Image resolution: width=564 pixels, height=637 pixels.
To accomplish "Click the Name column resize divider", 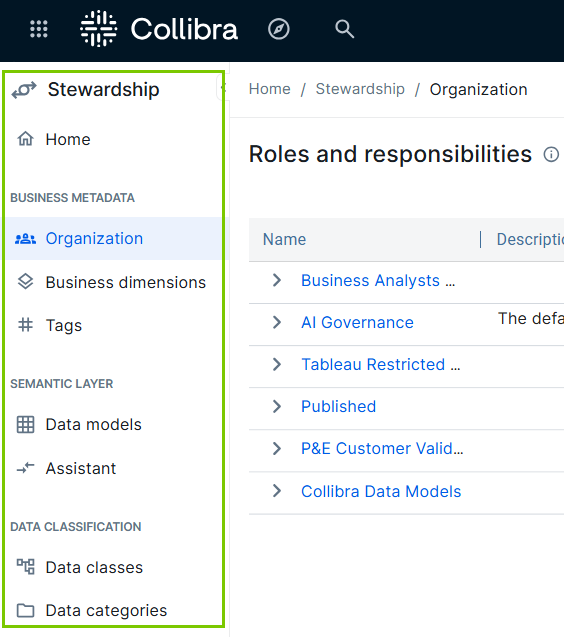I will coord(480,239).
